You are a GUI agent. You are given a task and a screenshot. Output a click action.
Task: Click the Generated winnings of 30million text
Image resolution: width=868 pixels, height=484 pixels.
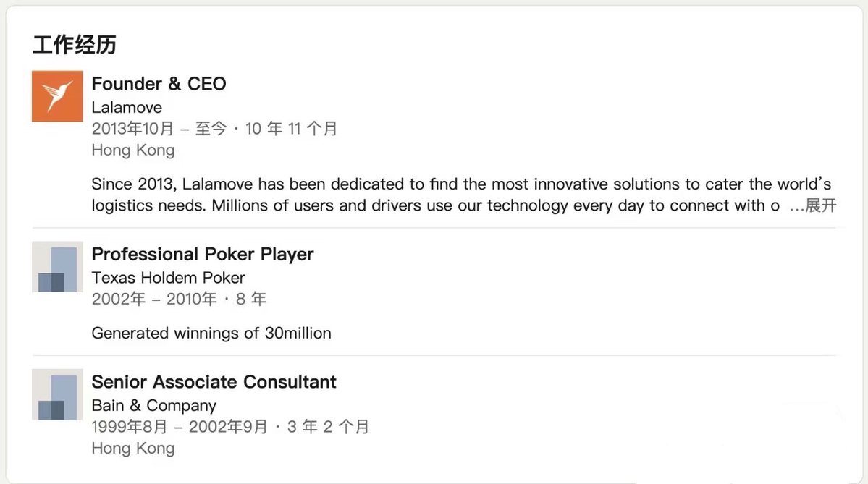pyautogui.click(x=211, y=333)
